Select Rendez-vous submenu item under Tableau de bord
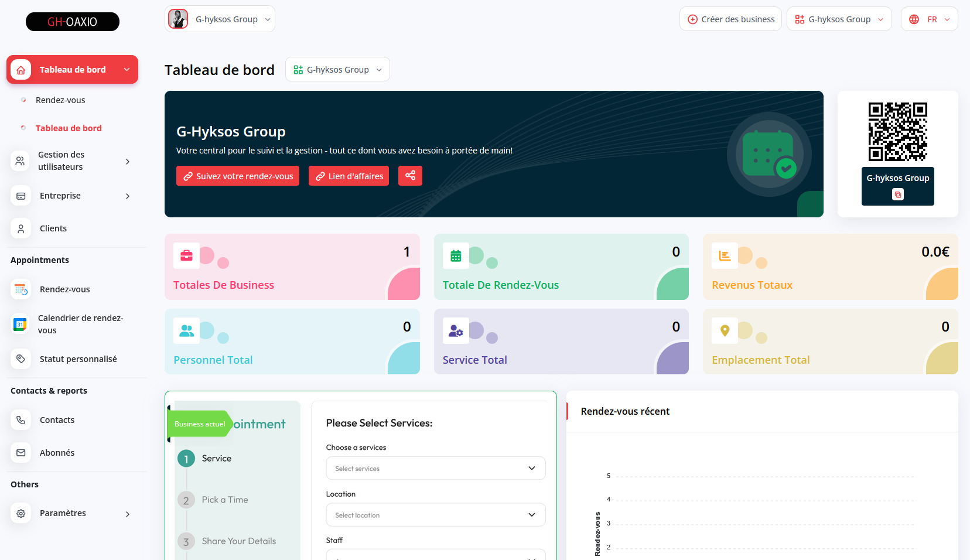 60,100
